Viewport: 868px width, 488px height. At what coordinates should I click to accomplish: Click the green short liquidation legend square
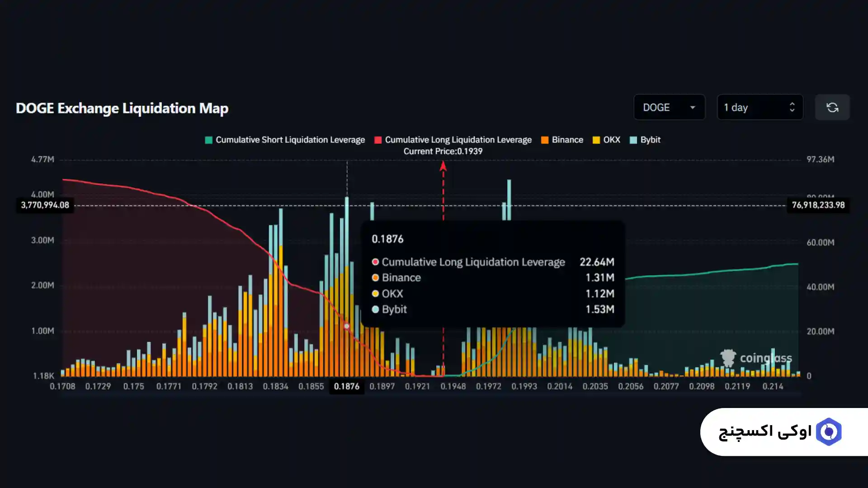pos(208,140)
